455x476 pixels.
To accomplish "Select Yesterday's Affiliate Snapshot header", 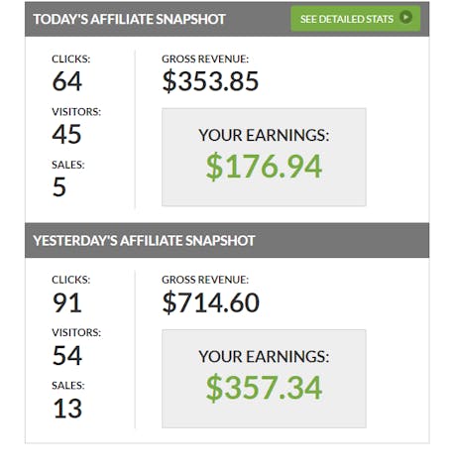I will click(144, 240).
